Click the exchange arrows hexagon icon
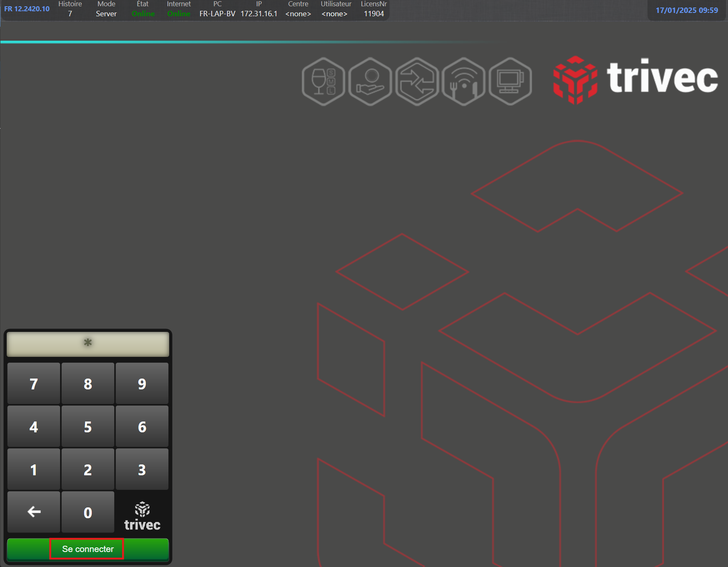The width and height of the screenshot is (728, 567). [417, 82]
